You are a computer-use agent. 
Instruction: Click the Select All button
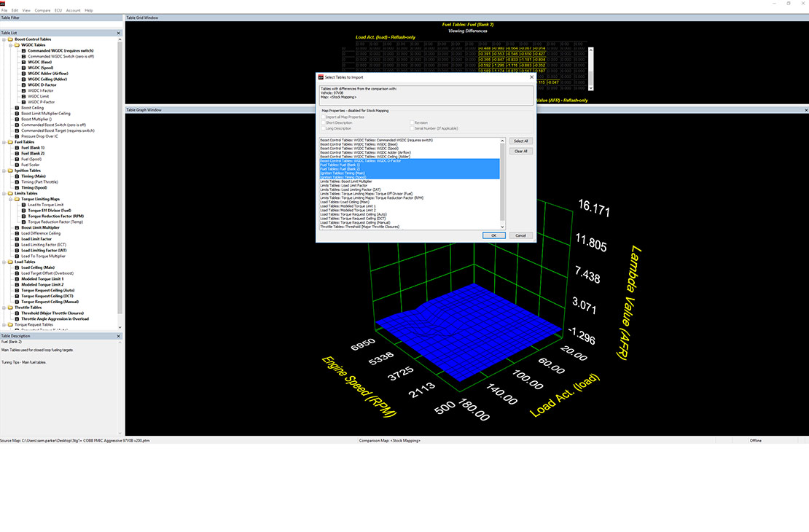click(x=520, y=141)
